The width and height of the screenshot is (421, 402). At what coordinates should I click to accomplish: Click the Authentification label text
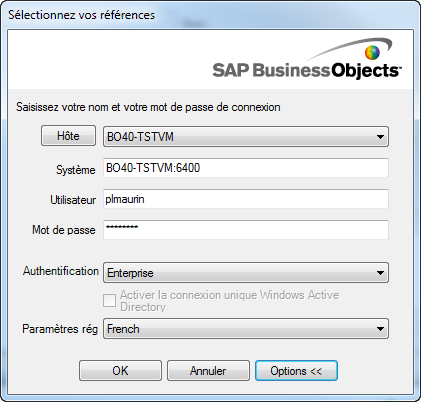tap(61, 271)
